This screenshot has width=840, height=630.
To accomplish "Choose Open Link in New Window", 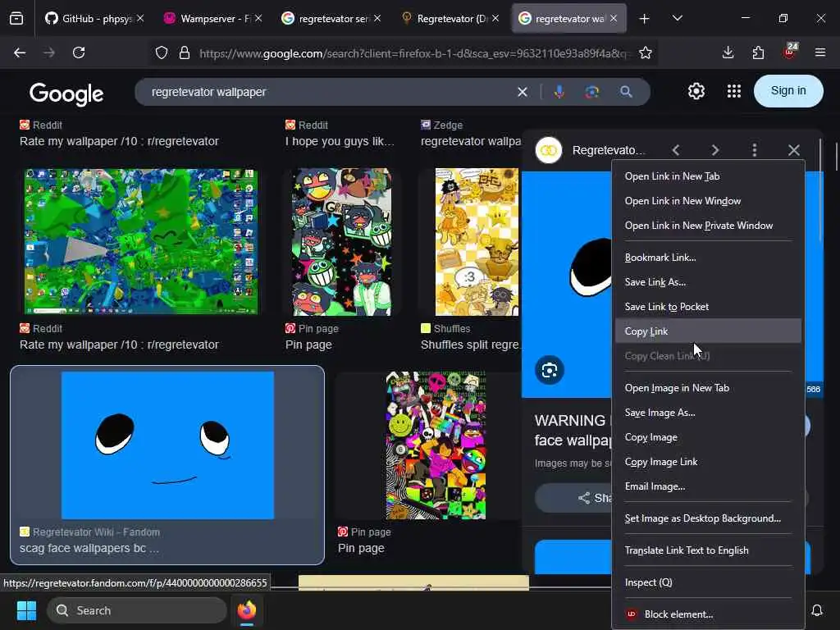I will click(x=708, y=201).
